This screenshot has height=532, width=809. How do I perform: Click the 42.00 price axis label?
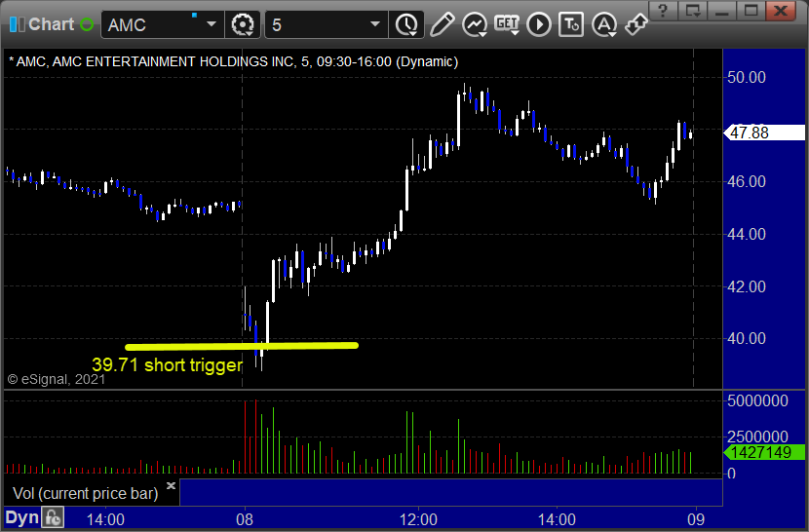click(x=746, y=286)
